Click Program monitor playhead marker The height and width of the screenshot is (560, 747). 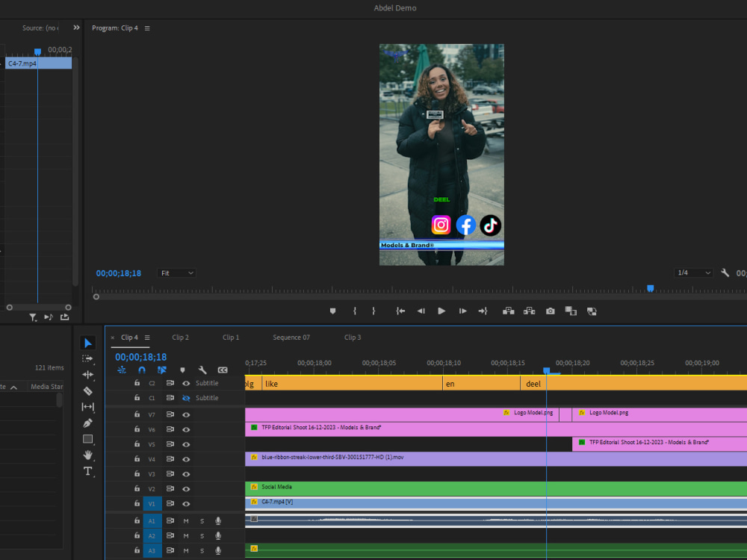click(x=651, y=288)
